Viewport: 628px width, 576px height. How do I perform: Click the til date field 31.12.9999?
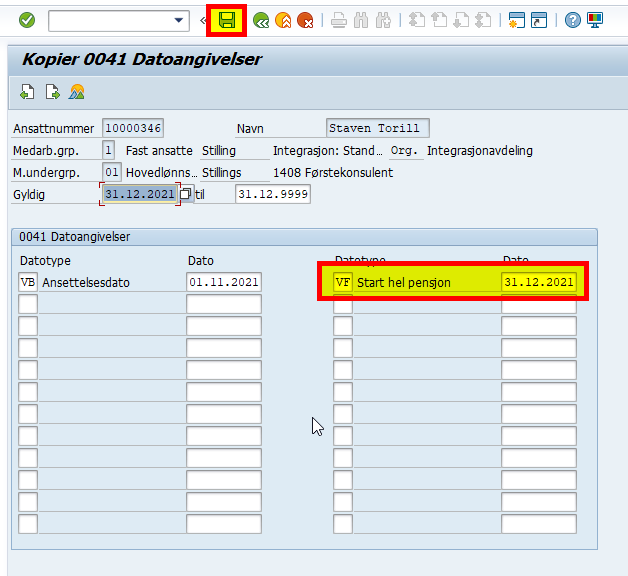coord(273,194)
